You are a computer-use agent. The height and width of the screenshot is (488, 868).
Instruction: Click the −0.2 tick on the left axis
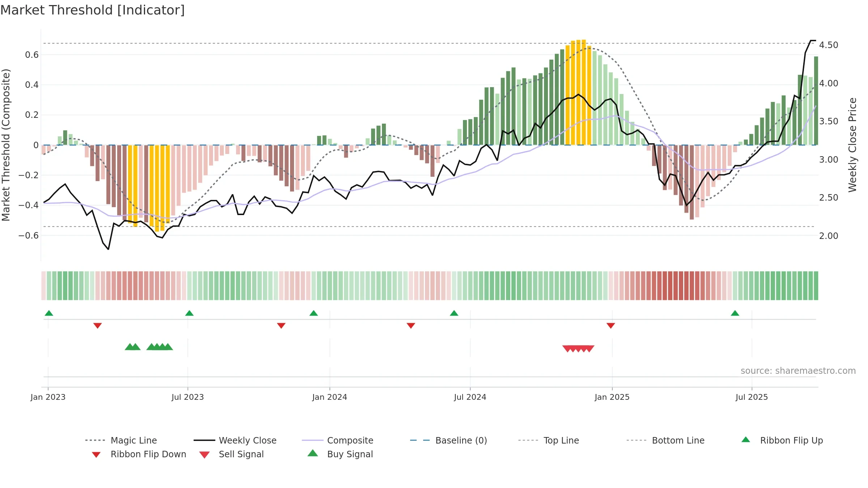click(29, 175)
